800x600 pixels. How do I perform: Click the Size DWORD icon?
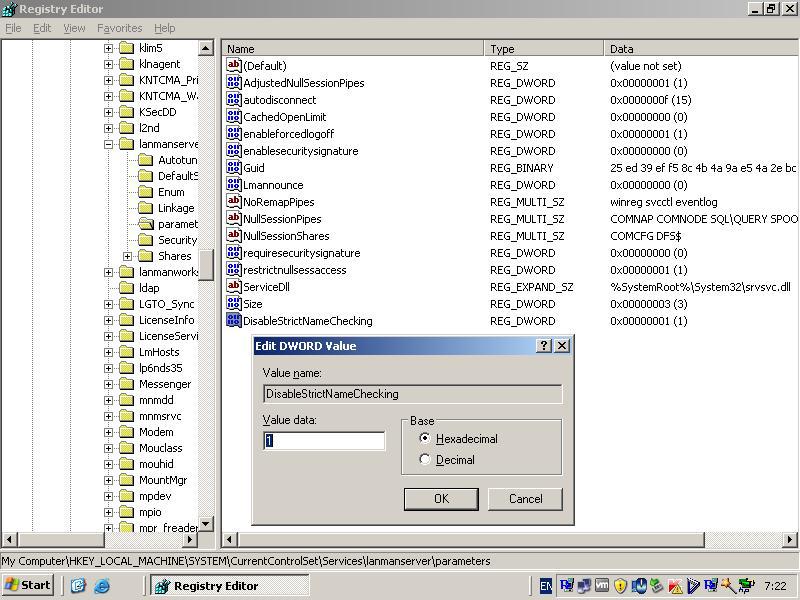click(x=234, y=304)
